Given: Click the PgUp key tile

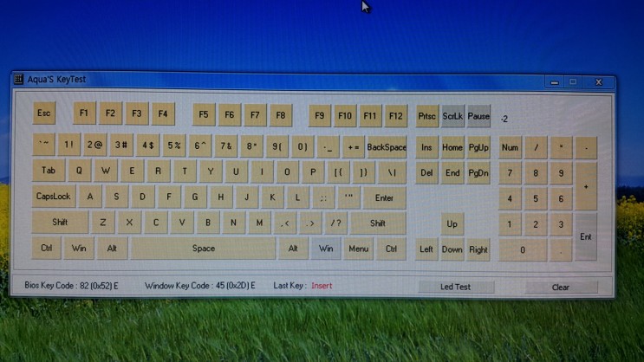Looking at the screenshot, I should point(479,147).
